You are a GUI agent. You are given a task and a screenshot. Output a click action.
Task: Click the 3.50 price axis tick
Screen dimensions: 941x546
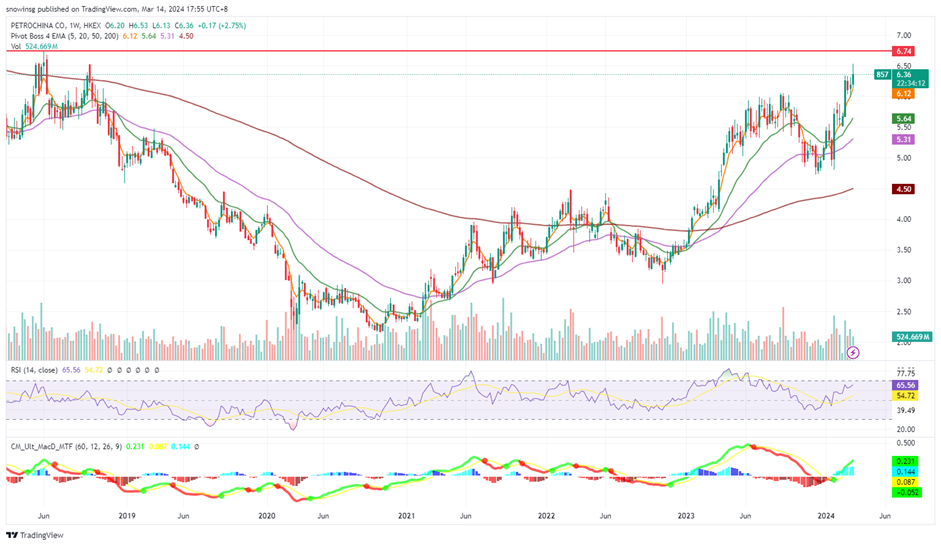point(904,250)
